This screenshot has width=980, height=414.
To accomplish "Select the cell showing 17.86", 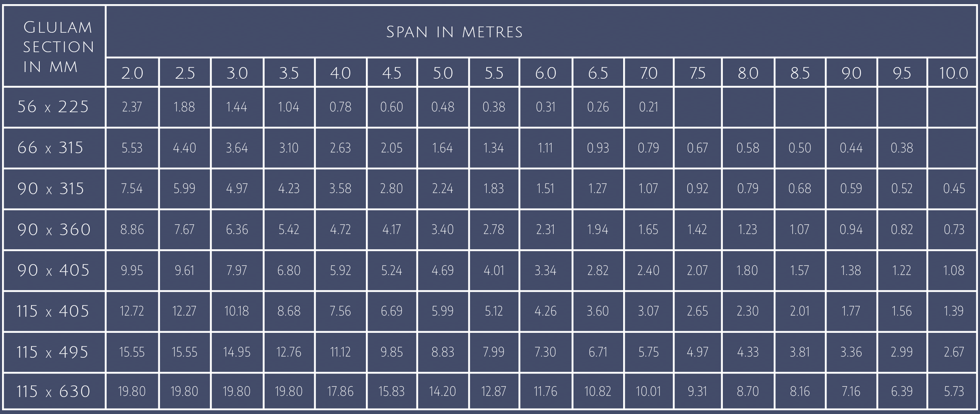I will pos(340,391).
